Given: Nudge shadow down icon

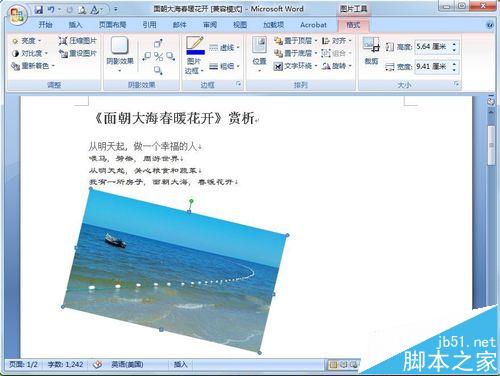Looking at the screenshot, I should tap(158, 70).
